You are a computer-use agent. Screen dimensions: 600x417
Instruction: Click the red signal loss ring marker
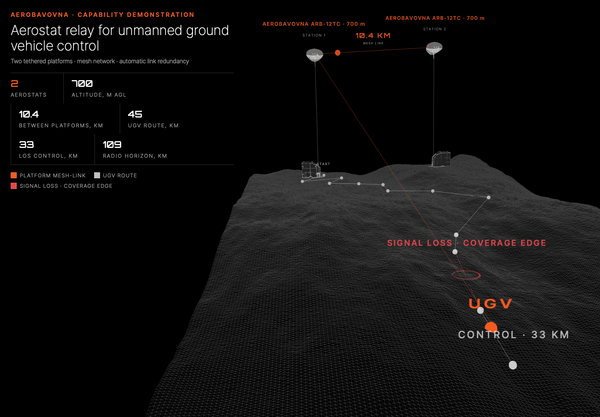[466, 275]
